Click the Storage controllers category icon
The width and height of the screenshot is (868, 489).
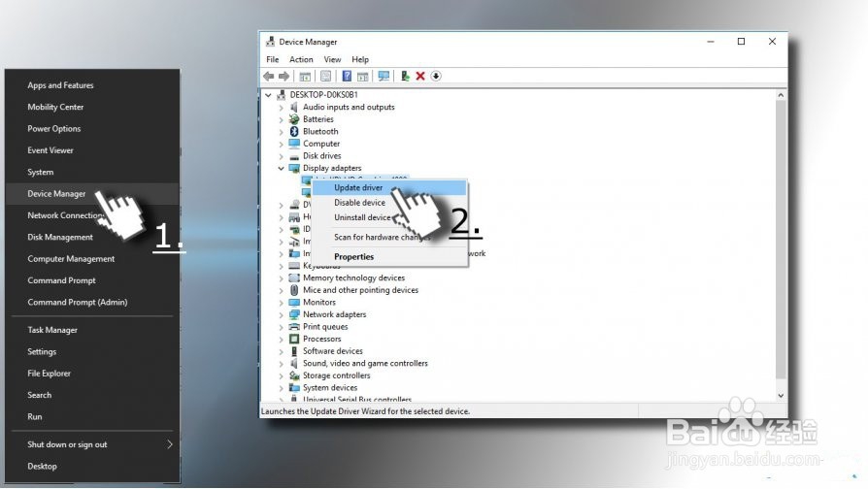(294, 375)
